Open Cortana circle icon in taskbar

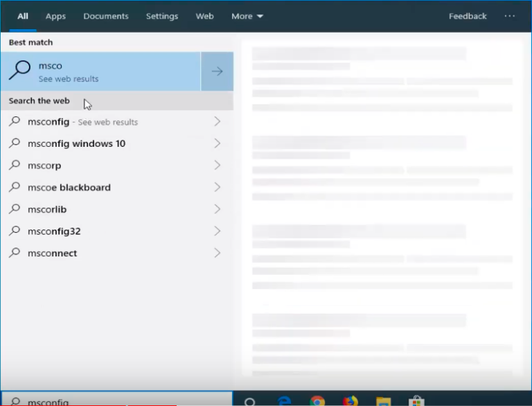(250, 401)
